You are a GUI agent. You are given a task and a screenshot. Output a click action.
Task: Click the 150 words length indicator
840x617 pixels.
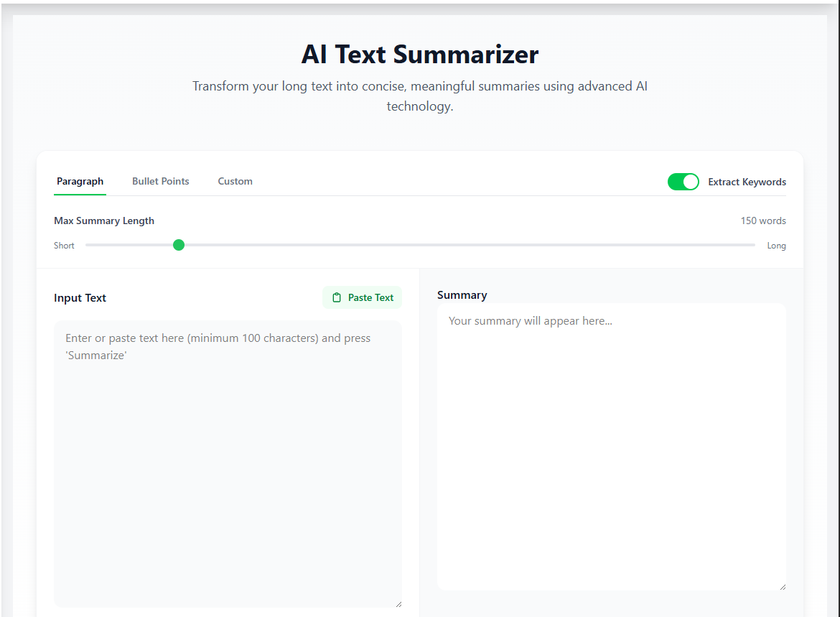[x=762, y=221]
